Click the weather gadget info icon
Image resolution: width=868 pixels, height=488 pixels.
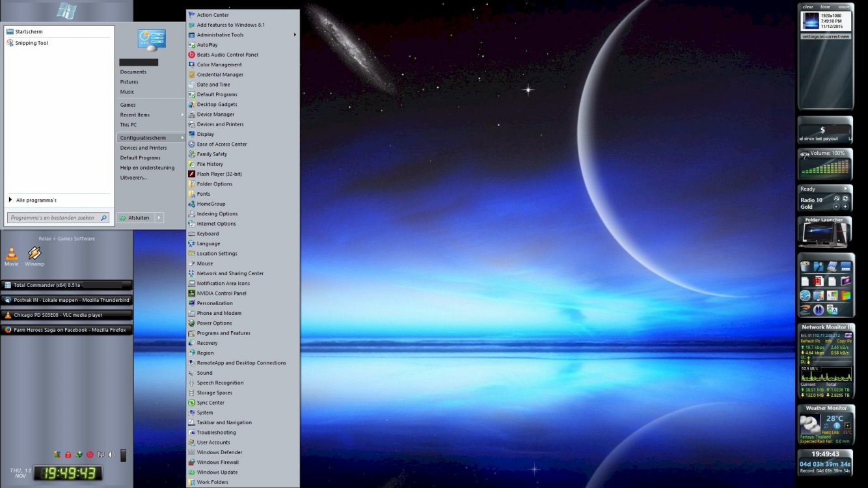[x=837, y=426]
